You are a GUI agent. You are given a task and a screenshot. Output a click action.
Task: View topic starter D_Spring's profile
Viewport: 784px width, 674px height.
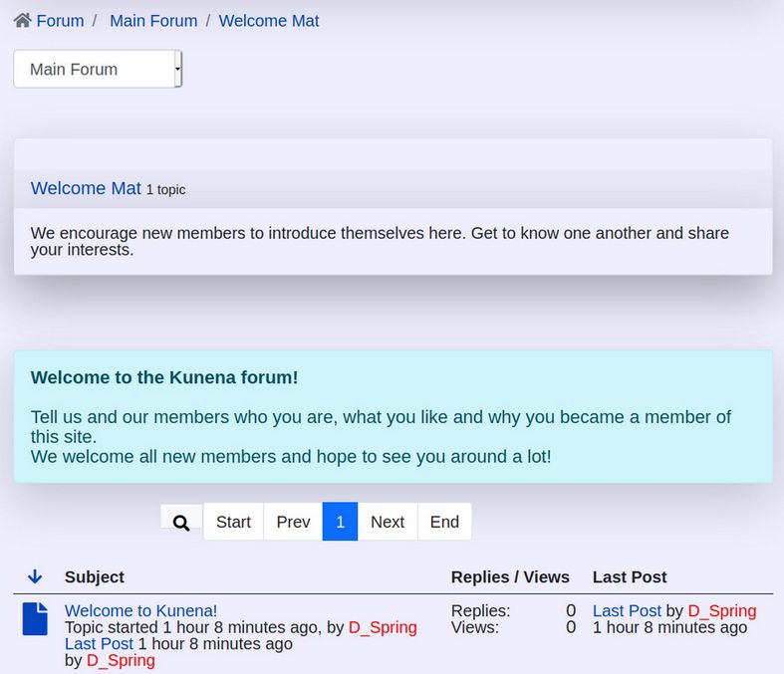(383, 628)
